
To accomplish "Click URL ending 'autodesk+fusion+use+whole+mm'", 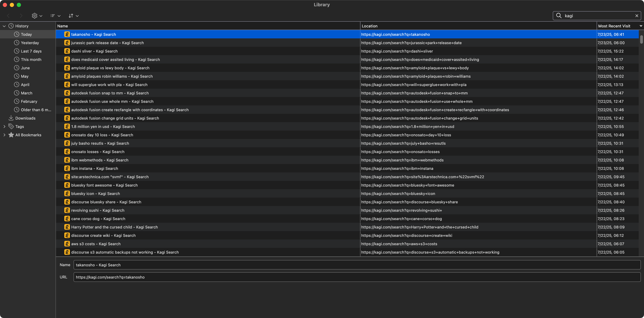I will click(417, 101).
